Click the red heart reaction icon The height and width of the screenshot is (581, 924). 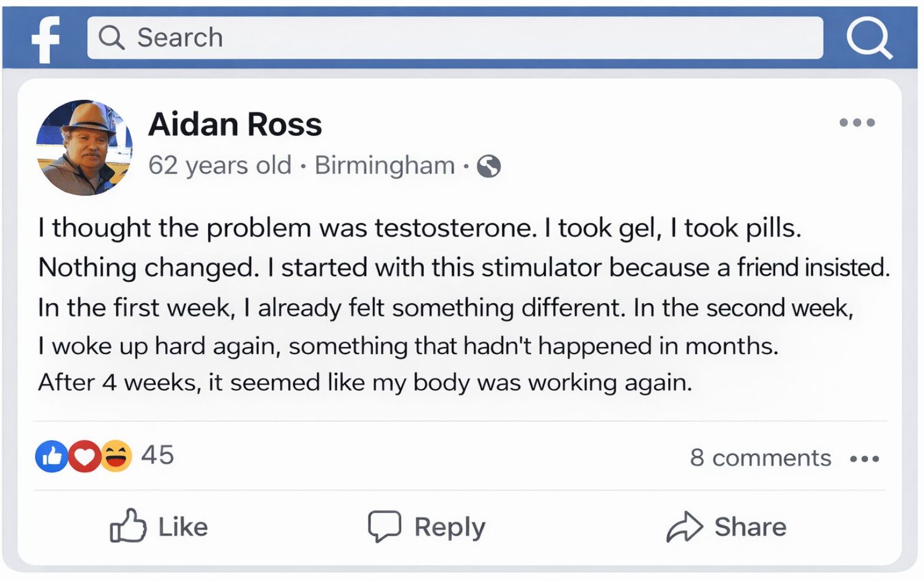tap(84, 456)
